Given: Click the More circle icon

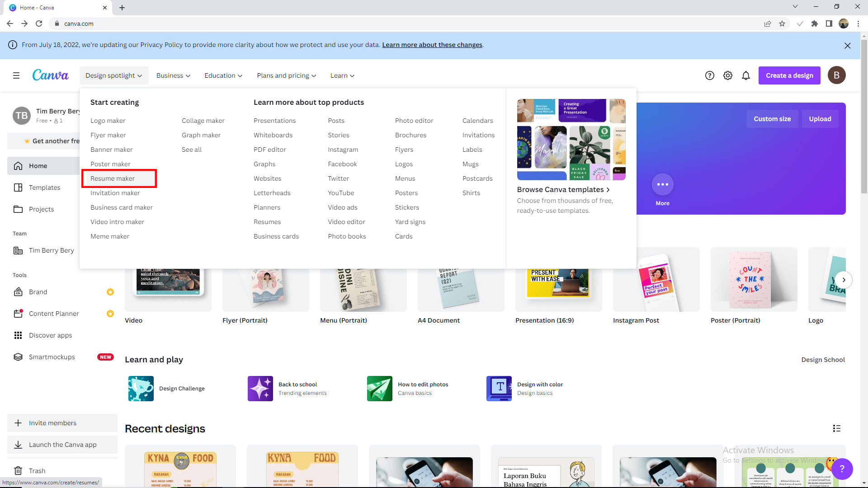Looking at the screenshot, I should click(x=662, y=184).
